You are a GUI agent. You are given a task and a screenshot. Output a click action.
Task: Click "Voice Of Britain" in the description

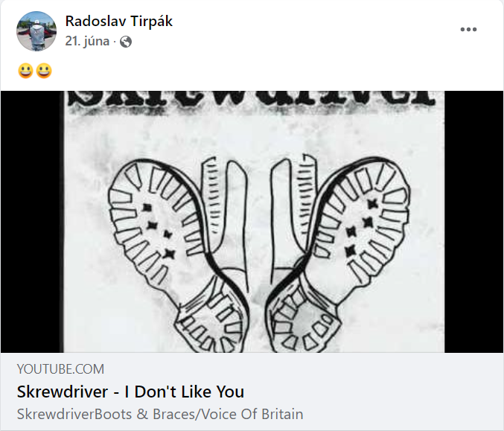[x=252, y=414]
